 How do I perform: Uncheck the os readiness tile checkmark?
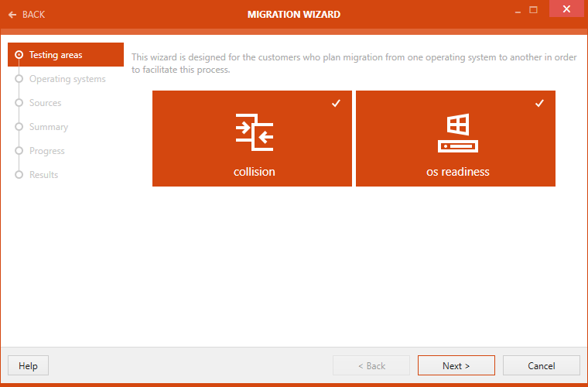[x=539, y=103]
